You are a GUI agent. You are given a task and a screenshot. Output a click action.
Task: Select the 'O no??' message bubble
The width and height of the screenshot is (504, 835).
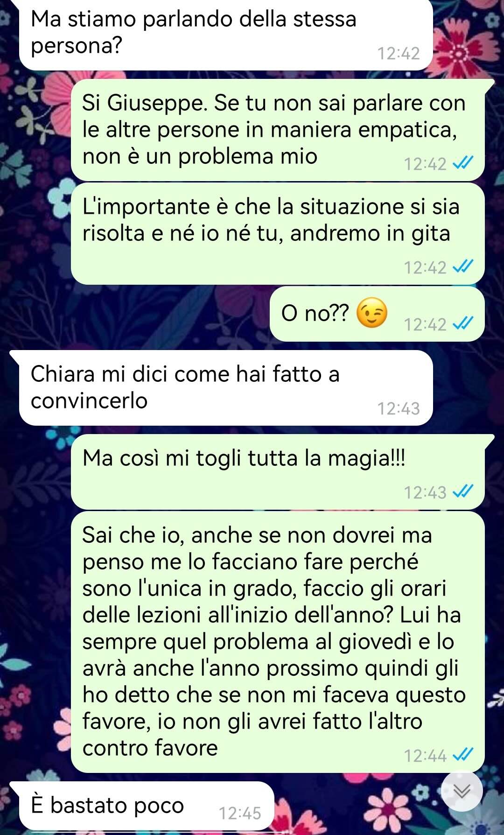tap(377, 314)
